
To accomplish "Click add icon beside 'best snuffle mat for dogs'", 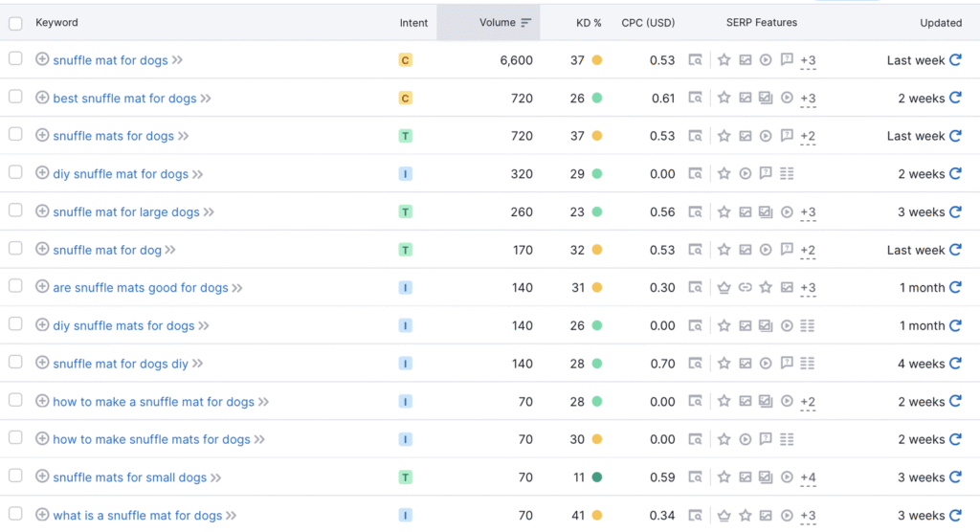I will click(42, 98).
